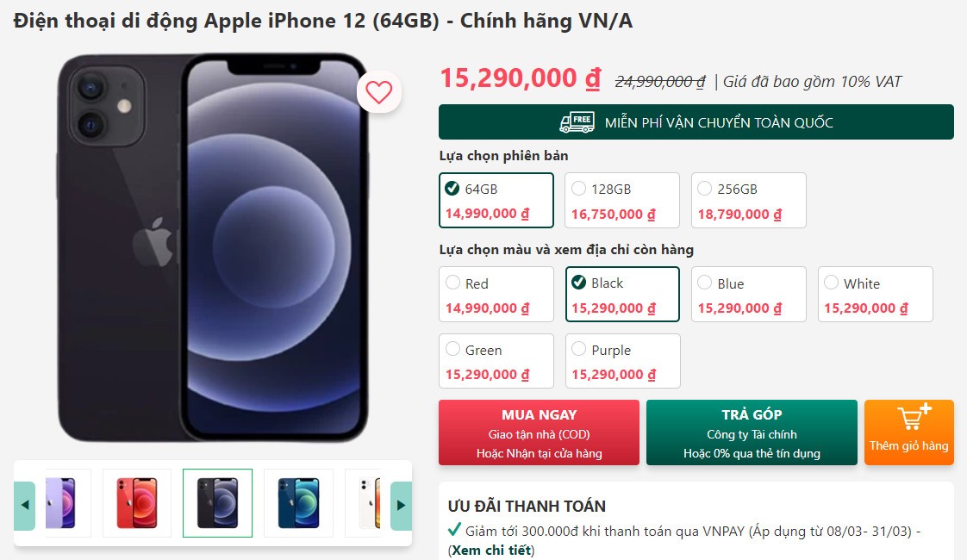Choose the Green color option
This screenshot has width=967, height=560.
496,361
